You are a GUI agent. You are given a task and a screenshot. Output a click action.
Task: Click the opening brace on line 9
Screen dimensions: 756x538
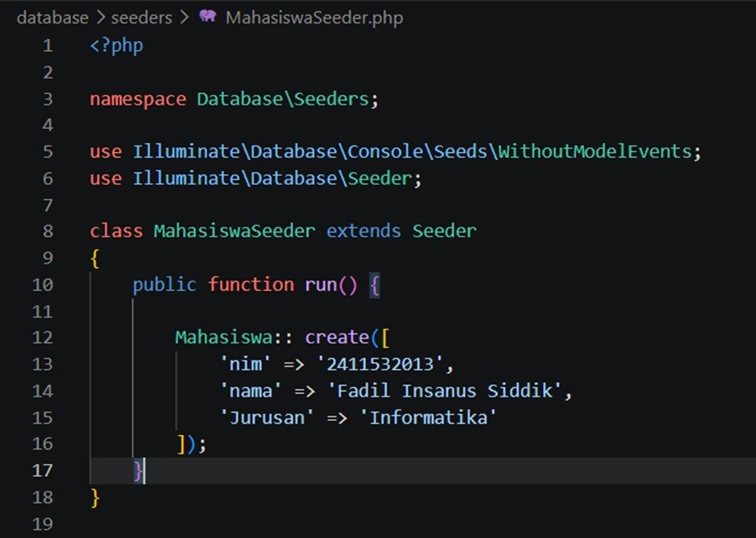(95, 258)
